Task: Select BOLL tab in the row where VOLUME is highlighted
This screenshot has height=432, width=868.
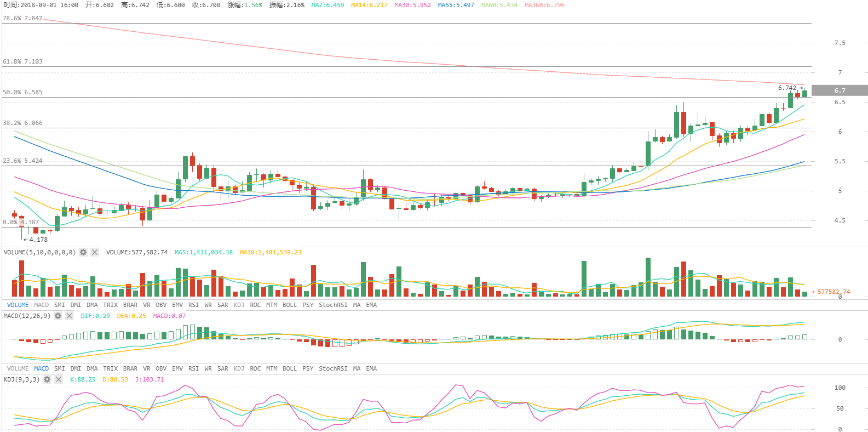Action: [290, 305]
